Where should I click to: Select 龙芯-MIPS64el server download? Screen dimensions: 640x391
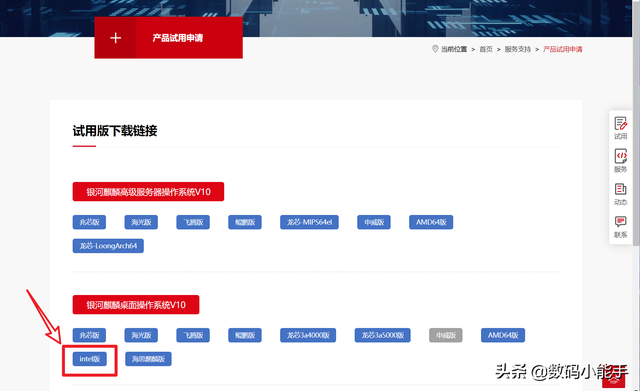click(309, 222)
